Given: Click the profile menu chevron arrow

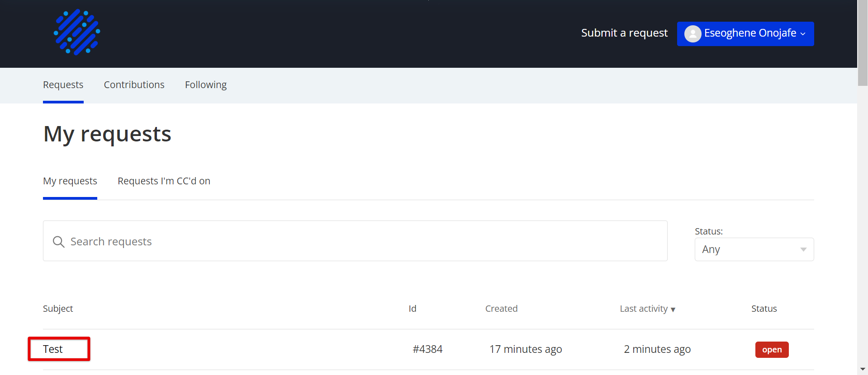Looking at the screenshot, I should click(x=803, y=34).
